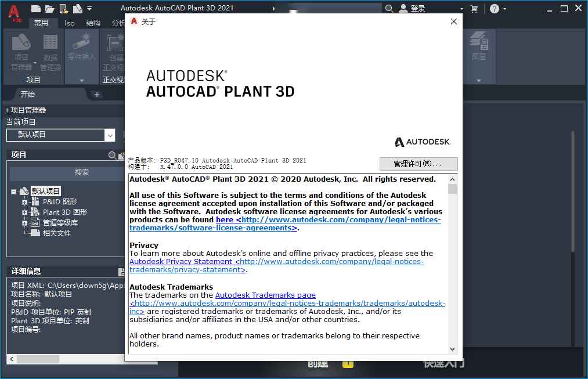Select 默认项目 in the project tree
The width and height of the screenshot is (588, 379).
[x=45, y=191]
